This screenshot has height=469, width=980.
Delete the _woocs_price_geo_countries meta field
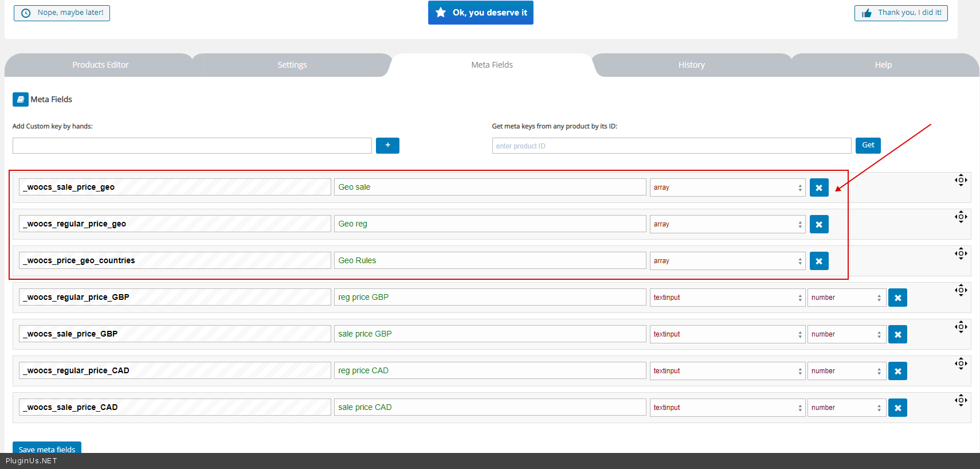[819, 261]
